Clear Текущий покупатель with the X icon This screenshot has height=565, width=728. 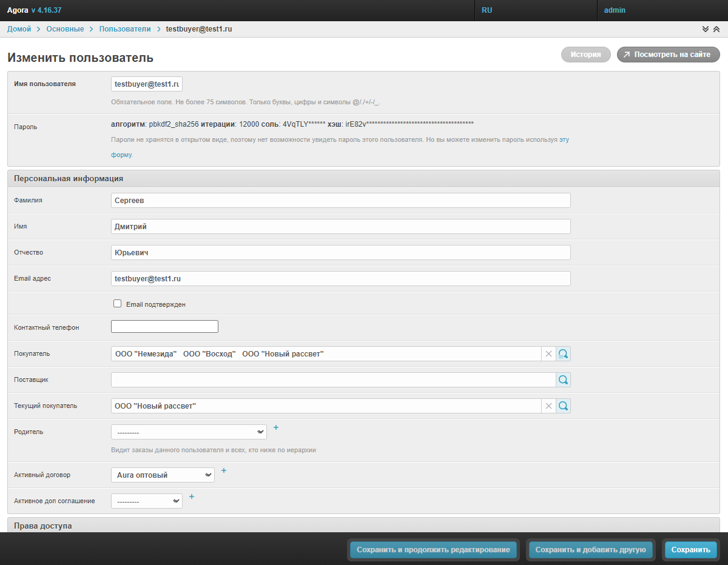click(x=548, y=406)
